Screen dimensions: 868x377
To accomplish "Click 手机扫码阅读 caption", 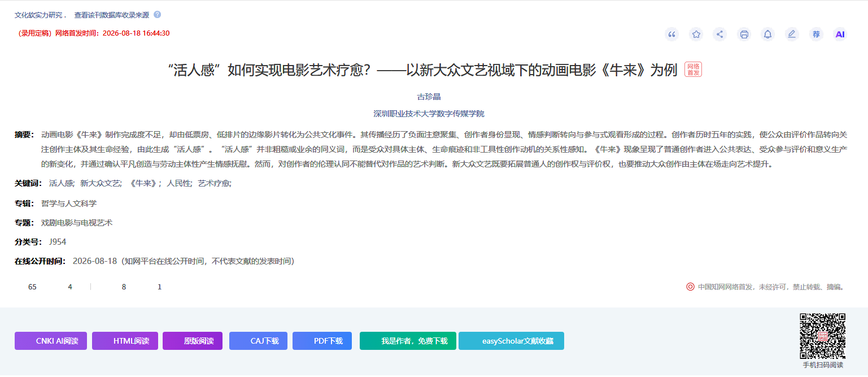I will click(823, 365).
